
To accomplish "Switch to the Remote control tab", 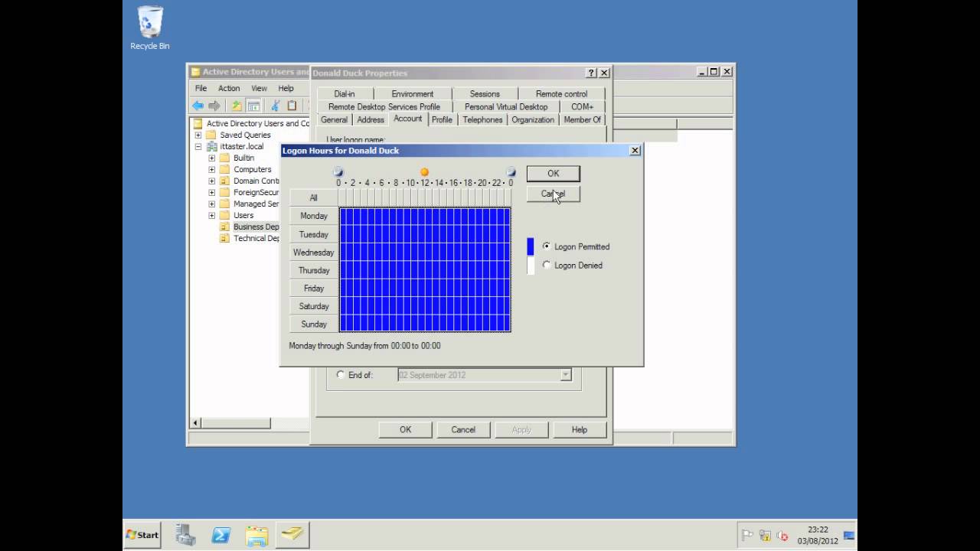I will (x=561, y=93).
